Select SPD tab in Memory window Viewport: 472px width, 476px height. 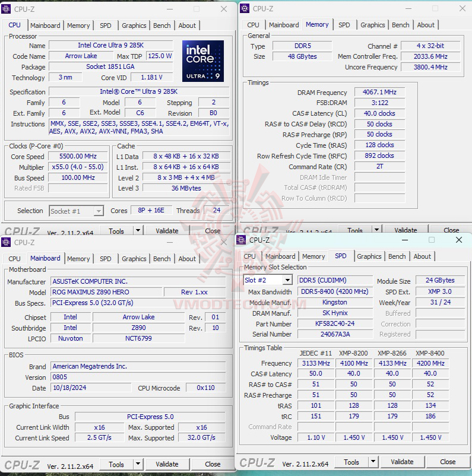344,25
